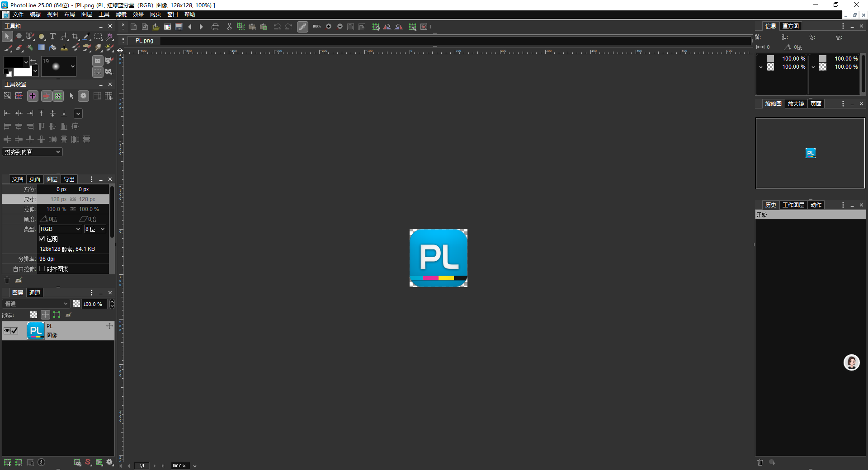Click the black foreground color swatch
This screenshot has height=470, width=868.
(14, 62)
